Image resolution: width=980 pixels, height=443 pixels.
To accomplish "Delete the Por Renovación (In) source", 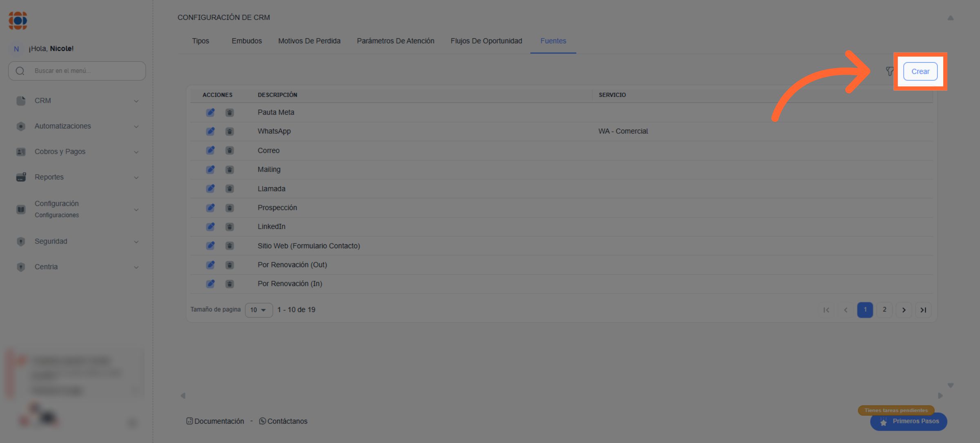I will pyautogui.click(x=229, y=284).
